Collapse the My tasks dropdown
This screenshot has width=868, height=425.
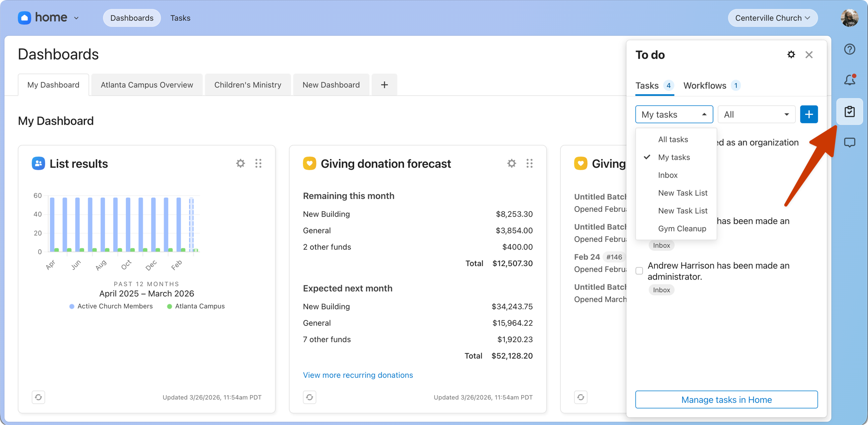click(x=674, y=115)
